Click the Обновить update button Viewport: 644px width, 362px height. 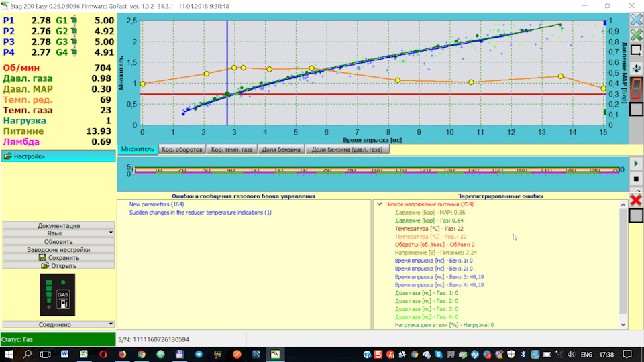pyautogui.click(x=58, y=242)
